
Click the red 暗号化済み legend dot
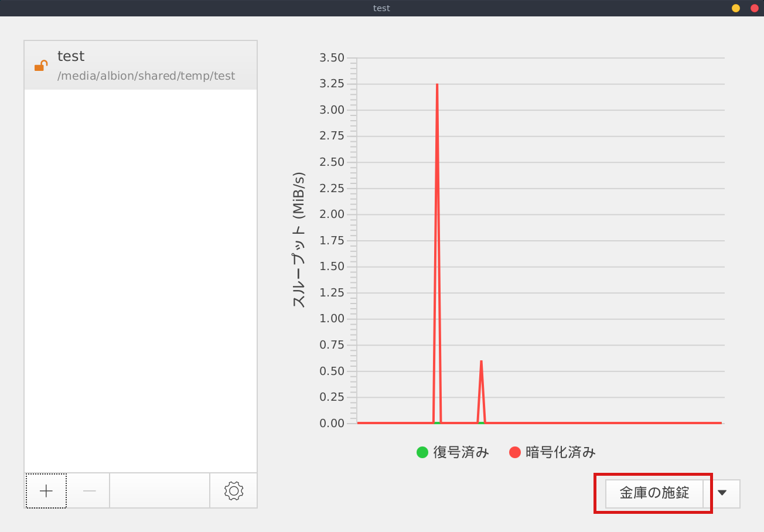(515, 452)
